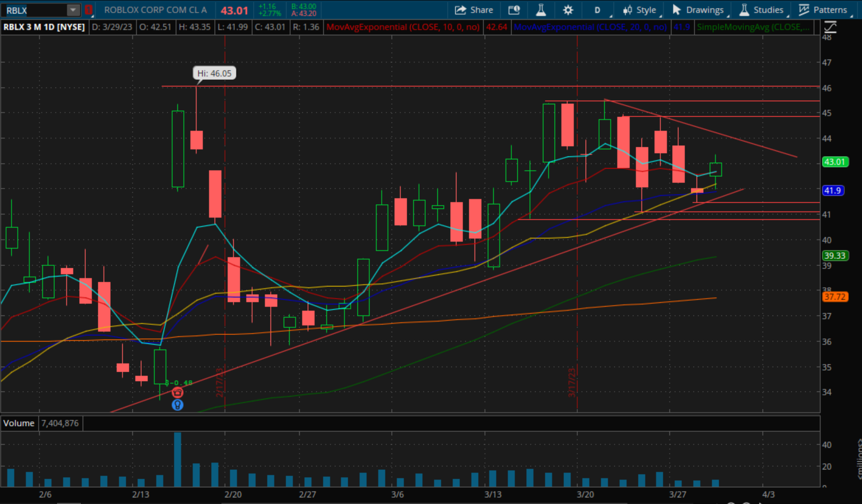The image size is (862, 504).
Task: Click the 3/17/23 vertical date marker
Action: (572, 382)
